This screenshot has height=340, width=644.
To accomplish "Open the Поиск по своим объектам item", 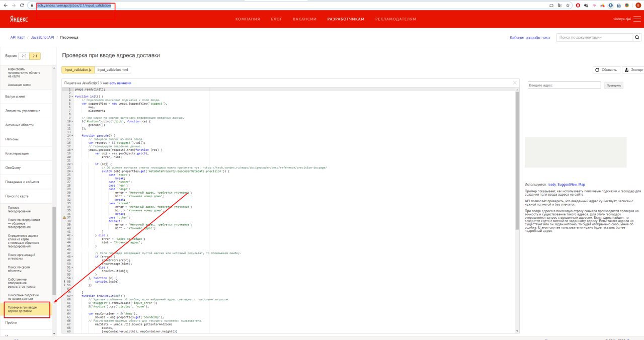I will (19, 269).
